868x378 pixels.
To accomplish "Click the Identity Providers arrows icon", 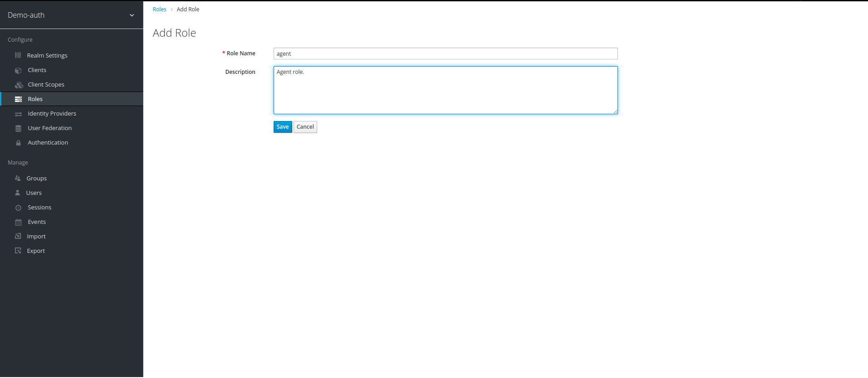I will coord(18,114).
